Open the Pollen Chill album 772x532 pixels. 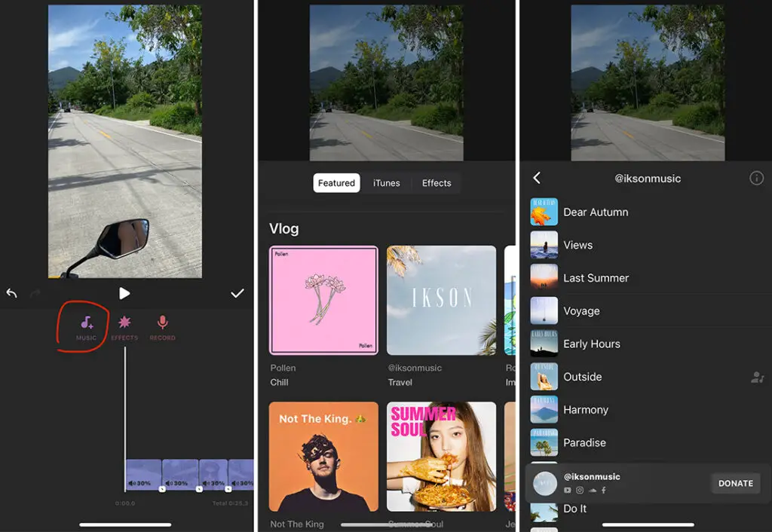pos(324,300)
